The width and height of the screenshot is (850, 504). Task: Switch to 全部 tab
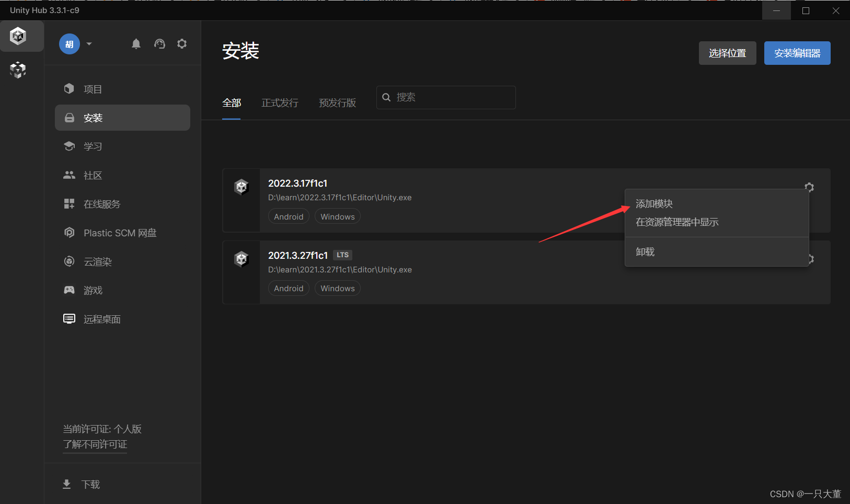232,103
